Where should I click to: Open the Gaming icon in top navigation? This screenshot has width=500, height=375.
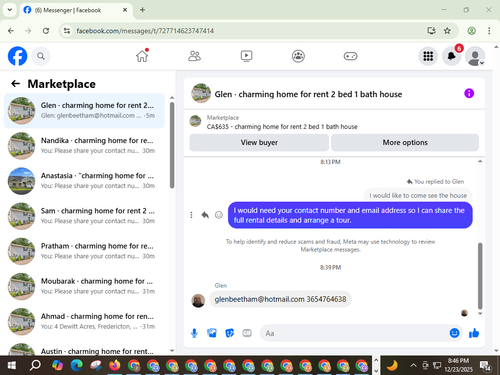point(350,56)
